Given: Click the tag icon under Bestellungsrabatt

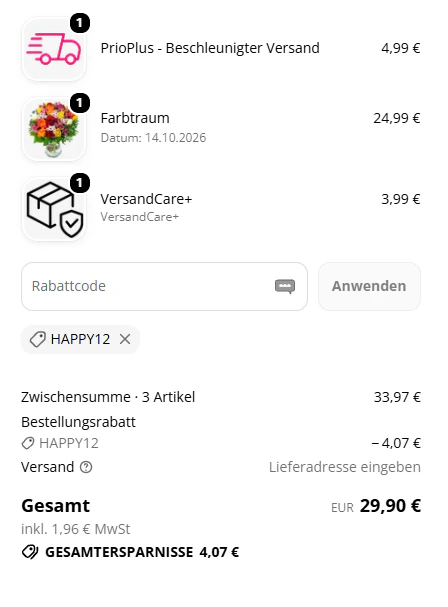Looking at the screenshot, I should [x=27, y=443].
